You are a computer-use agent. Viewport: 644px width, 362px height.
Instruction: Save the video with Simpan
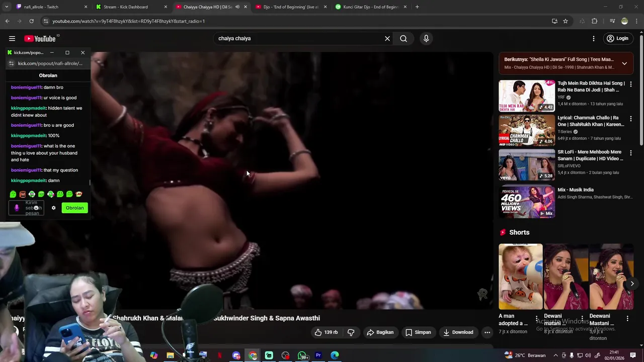pos(418,332)
